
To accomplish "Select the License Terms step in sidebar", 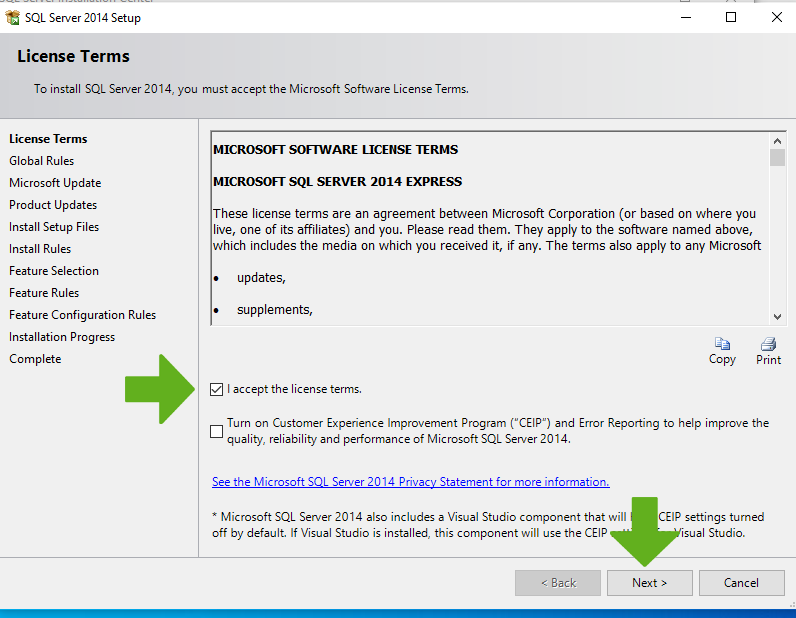I will (x=48, y=139).
